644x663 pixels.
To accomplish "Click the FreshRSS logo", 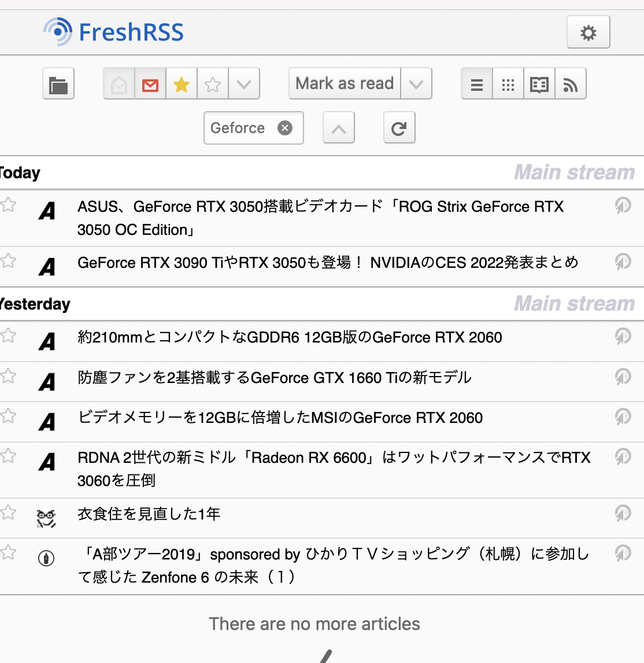I will 114,32.
